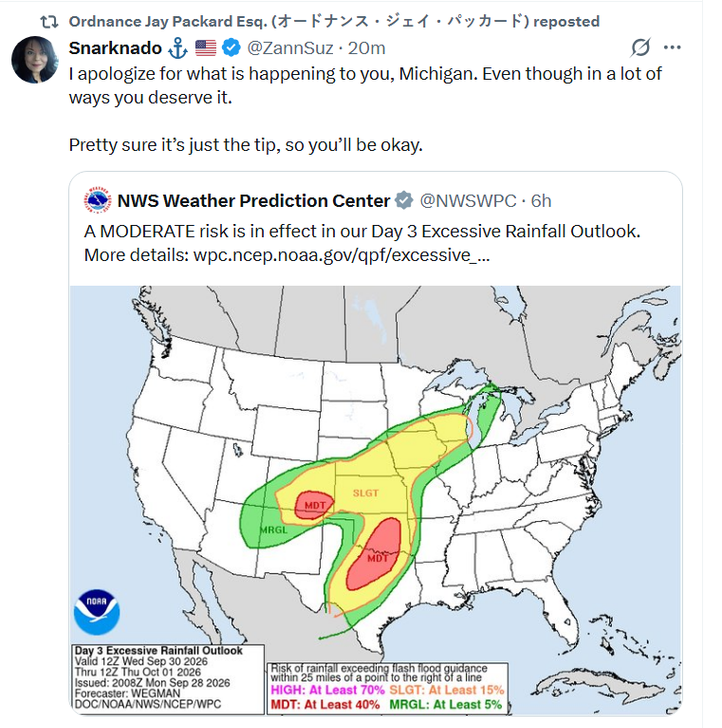Open the Ordnance Jay Packard reposted link

(334, 22)
